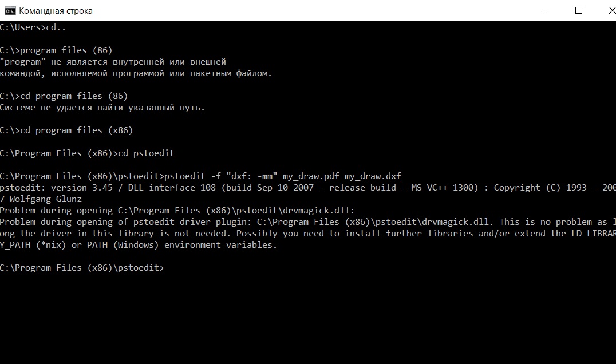Click the "C:\>cd program files (x86)" line
The width and height of the screenshot is (616, 364).
click(66, 130)
